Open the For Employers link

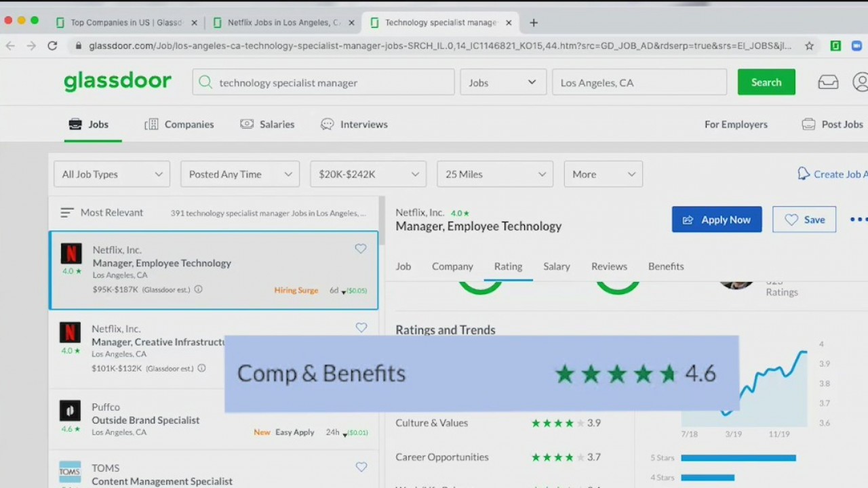click(x=736, y=124)
